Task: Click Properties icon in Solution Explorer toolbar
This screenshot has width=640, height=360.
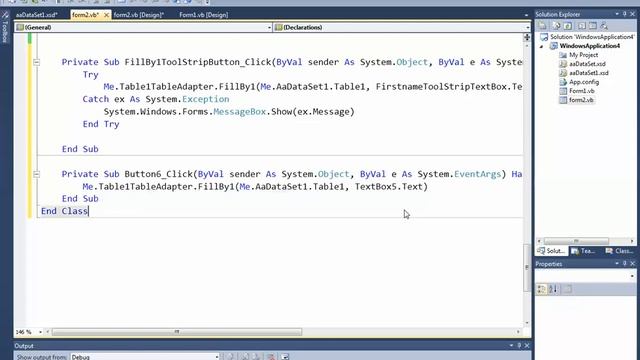Action: (x=542, y=26)
